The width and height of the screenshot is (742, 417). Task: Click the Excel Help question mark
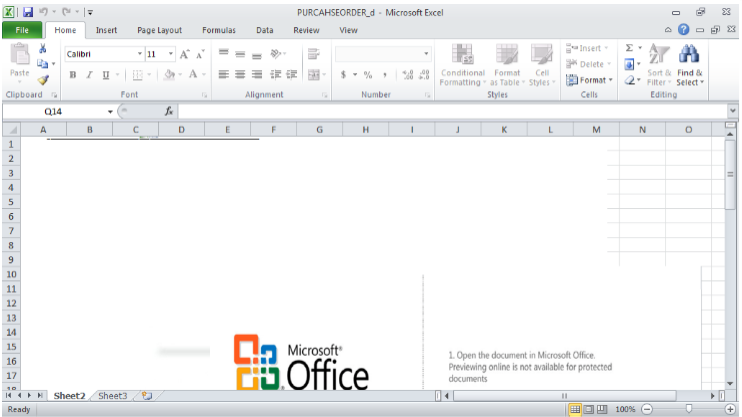click(x=683, y=29)
